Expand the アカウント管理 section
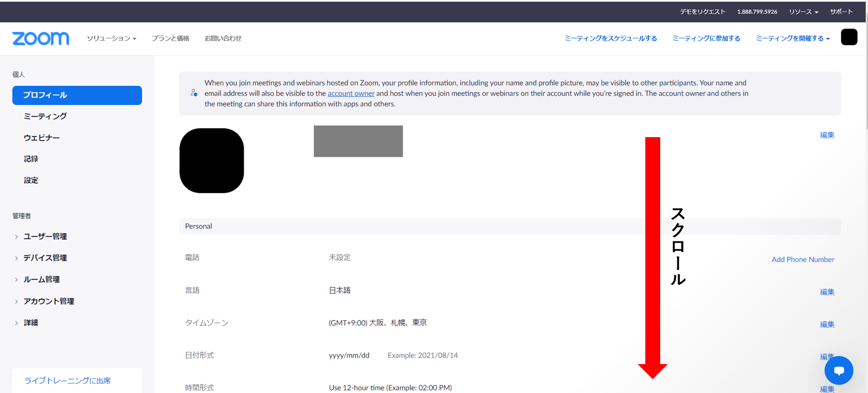868x393 pixels. point(48,301)
